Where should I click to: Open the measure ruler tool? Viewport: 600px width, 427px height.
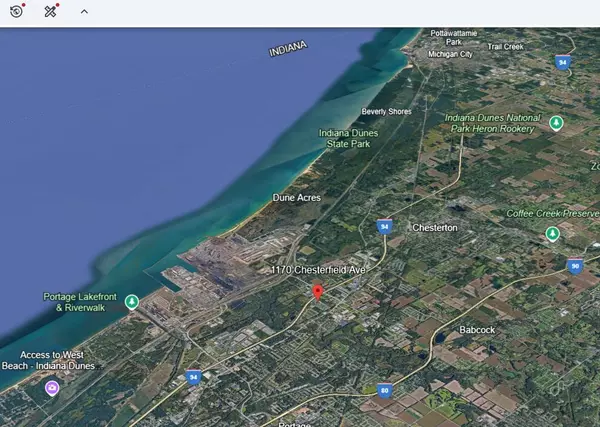click(50, 11)
